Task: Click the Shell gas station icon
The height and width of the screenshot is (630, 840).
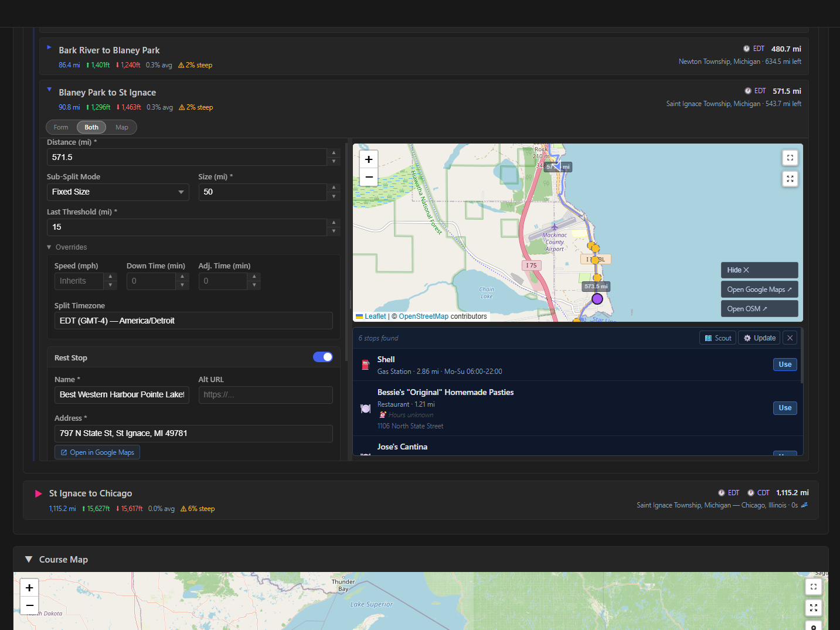Action: click(366, 365)
